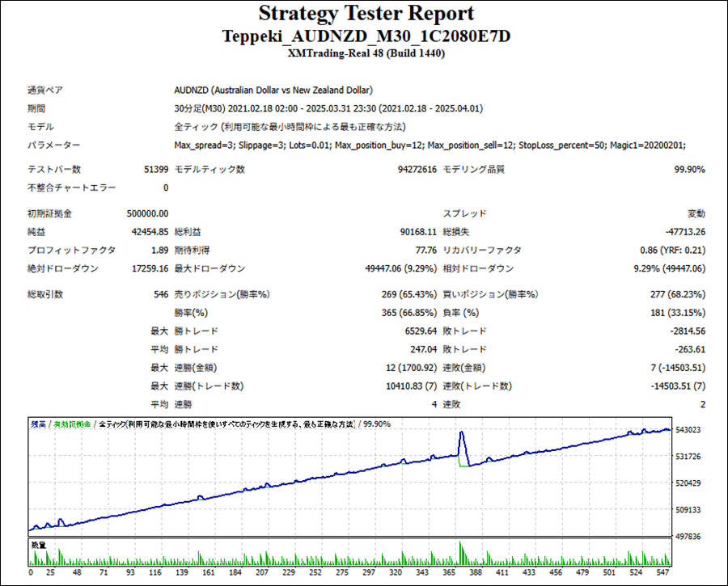Click the Strategy Tester Report title

click(366, 14)
